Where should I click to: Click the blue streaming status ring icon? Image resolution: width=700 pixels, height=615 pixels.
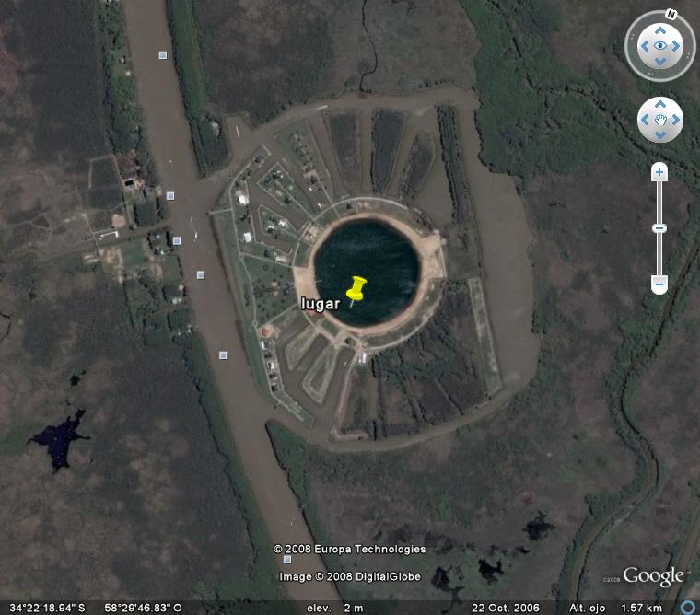688,608
